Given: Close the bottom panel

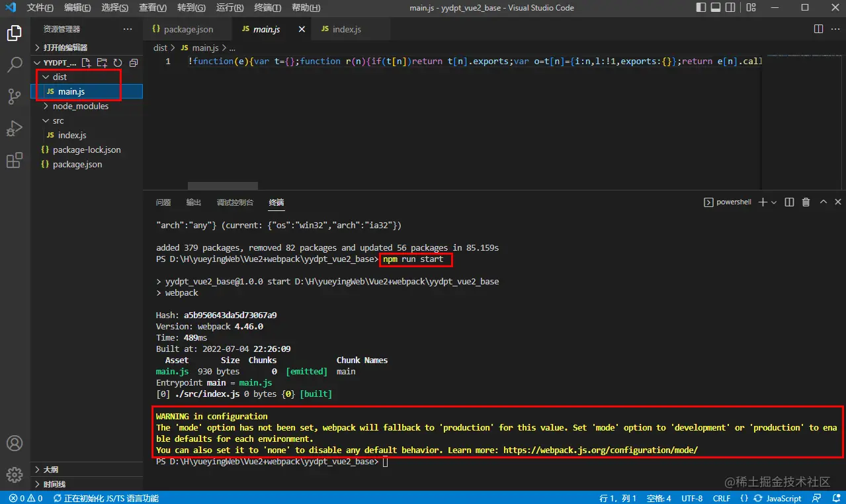Looking at the screenshot, I should click(x=838, y=202).
